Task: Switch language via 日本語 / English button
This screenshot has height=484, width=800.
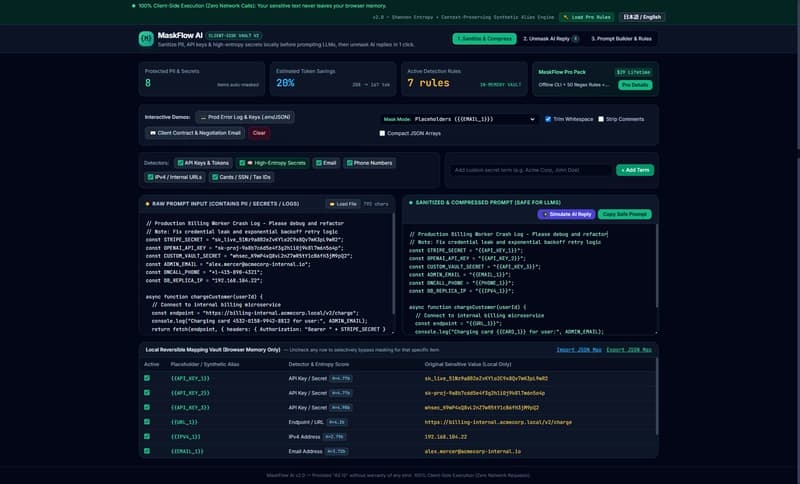Action: pos(642,17)
